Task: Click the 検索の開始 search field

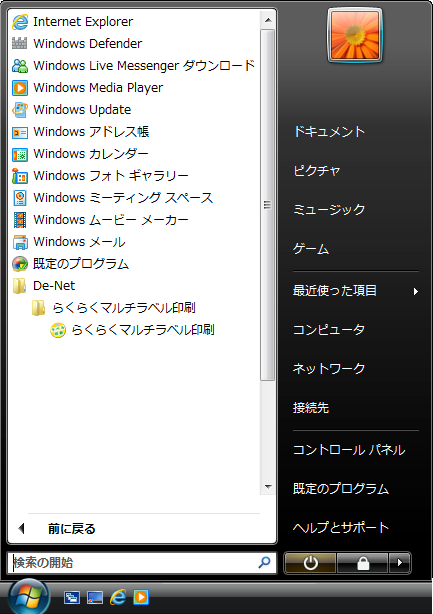Action: (x=142, y=563)
